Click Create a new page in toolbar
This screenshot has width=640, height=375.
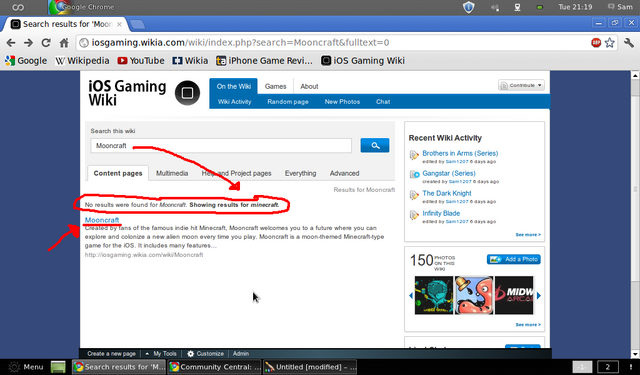click(x=111, y=354)
